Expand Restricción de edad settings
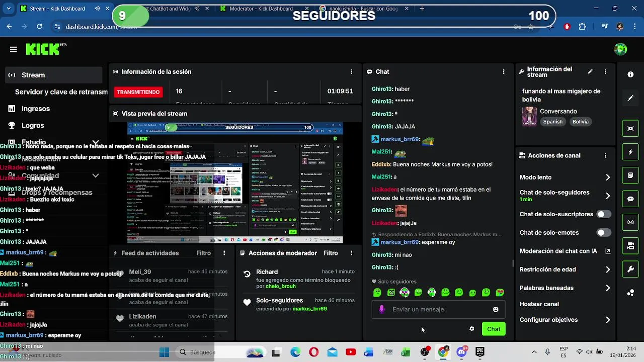The image size is (644, 362). pyautogui.click(x=608, y=269)
